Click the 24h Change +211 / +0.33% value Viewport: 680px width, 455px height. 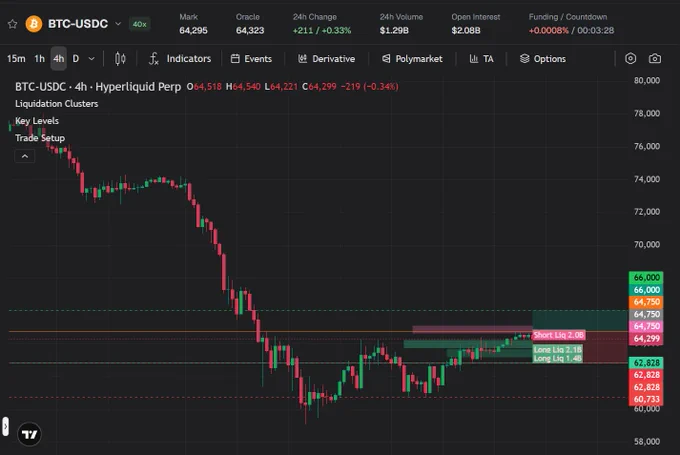point(322,30)
